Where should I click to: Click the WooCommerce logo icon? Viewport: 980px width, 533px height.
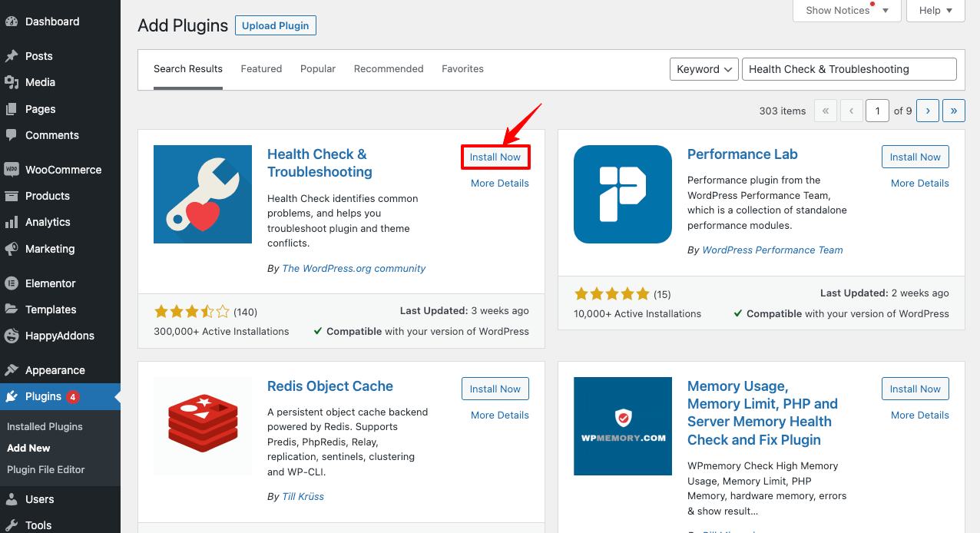tap(12, 170)
